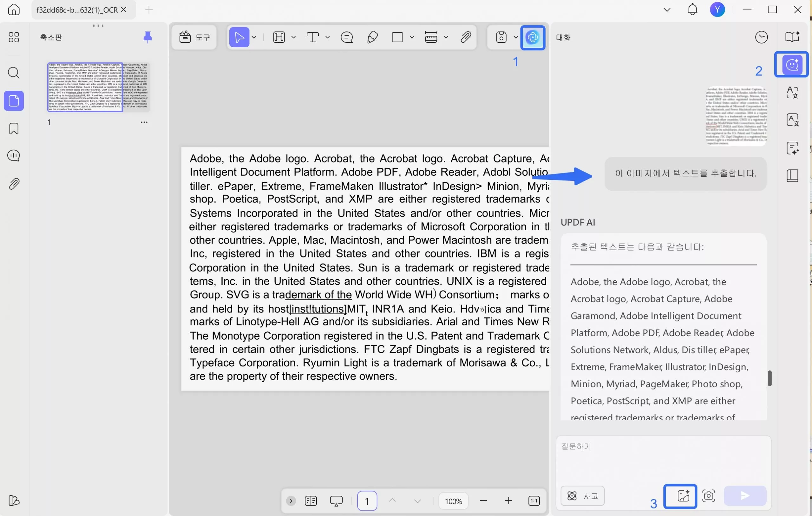Switch to the AI summarize notes tab
The height and width of the screenshot is (516, 812).
click(792, 148)
